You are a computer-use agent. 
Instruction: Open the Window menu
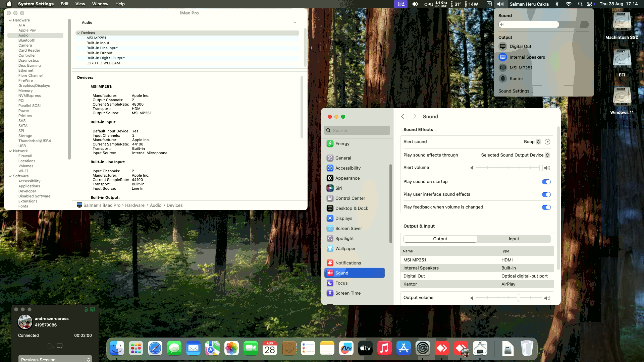tap(100, 4)
